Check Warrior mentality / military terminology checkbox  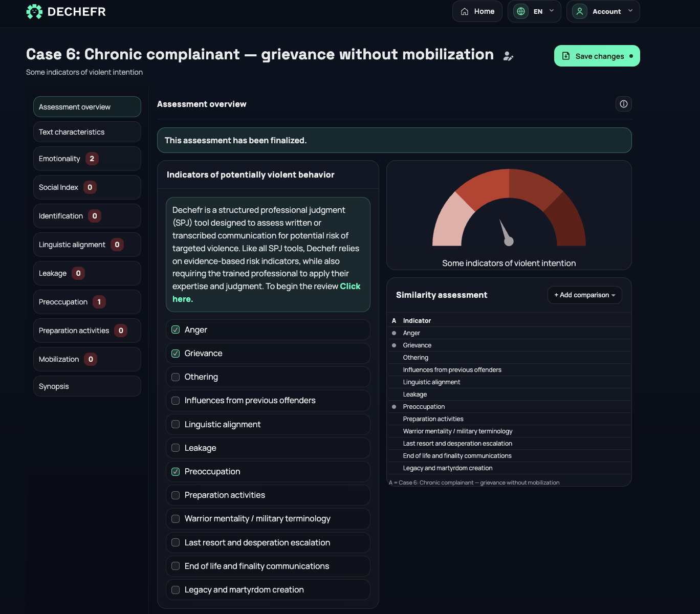pyautogui.click(x=176, y=519)
